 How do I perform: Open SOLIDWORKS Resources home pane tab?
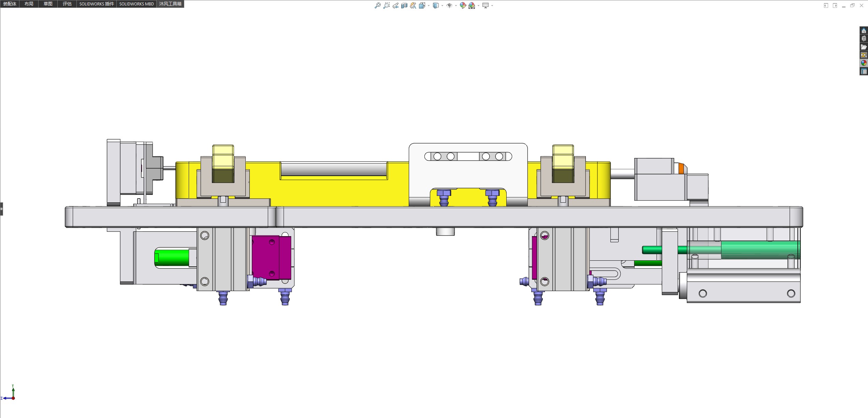point(864,31)
